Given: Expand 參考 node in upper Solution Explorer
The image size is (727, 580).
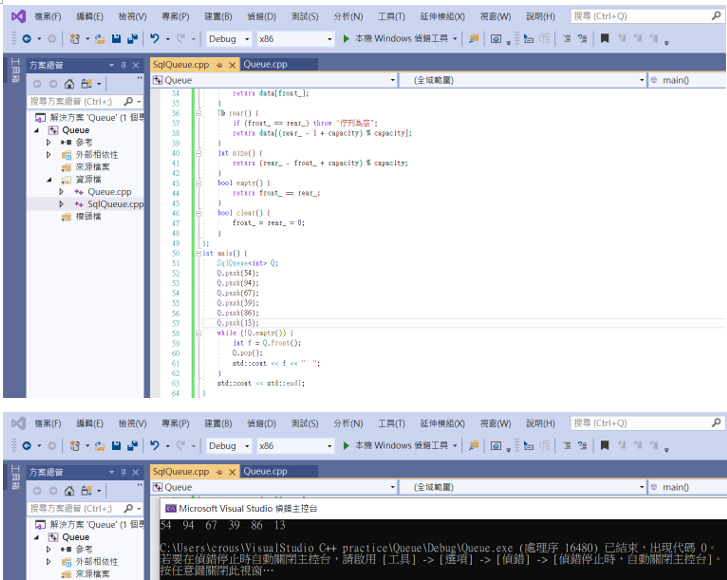Looking at the screenshot, I should (49, 142).
